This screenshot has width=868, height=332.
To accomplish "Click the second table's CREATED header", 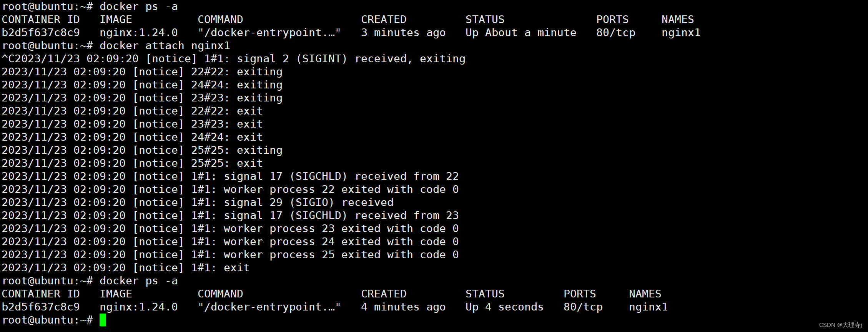I will 384,294.
